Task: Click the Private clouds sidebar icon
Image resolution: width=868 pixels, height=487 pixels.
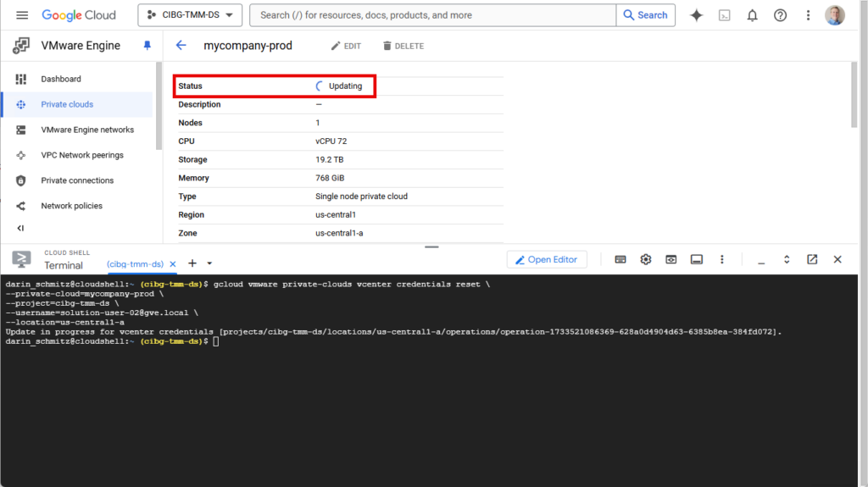Action: 21,104
